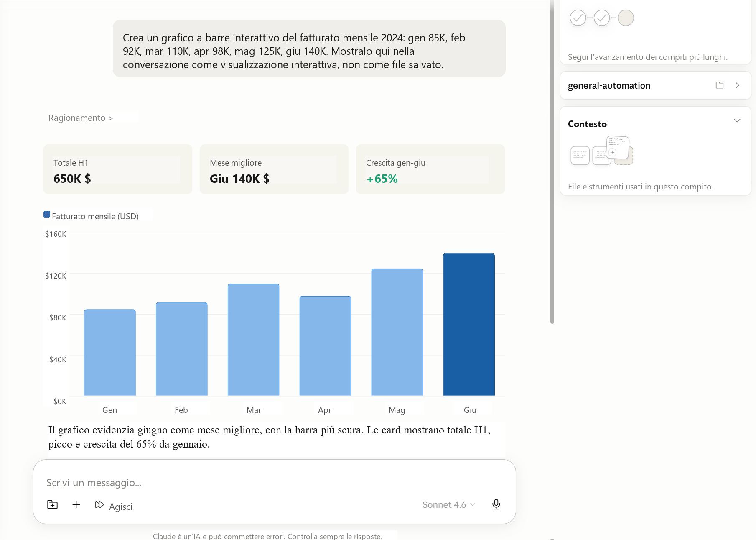Open the Sonnet 4.6 model dropdown

tap(448, 505)
